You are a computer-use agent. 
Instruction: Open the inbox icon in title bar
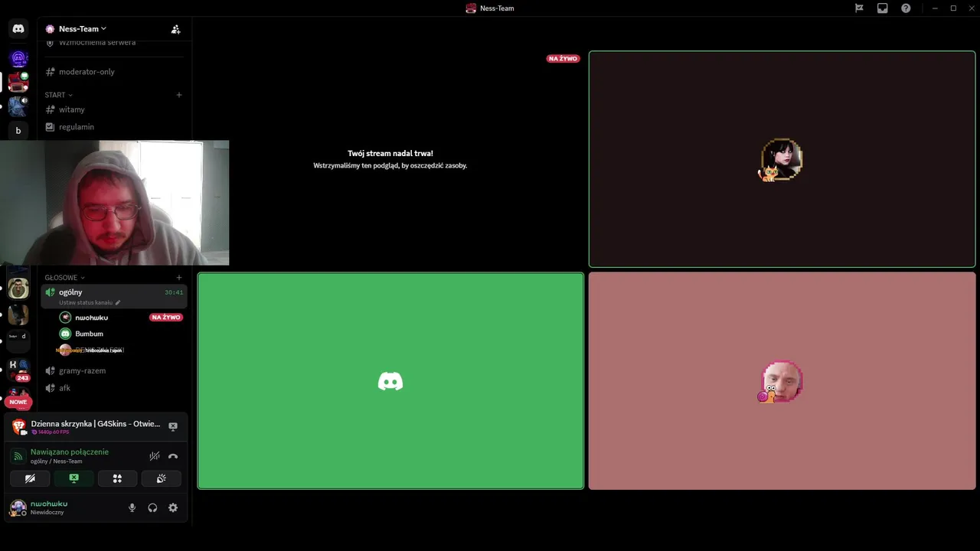883,8
